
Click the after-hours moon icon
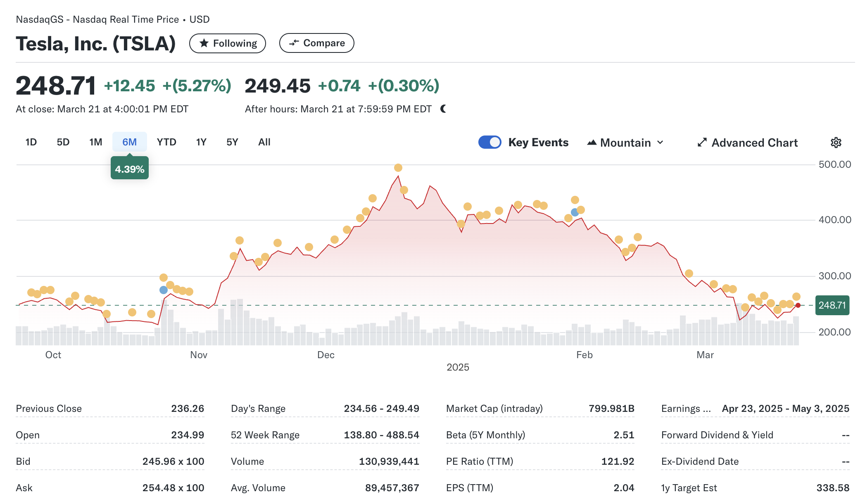443,109
